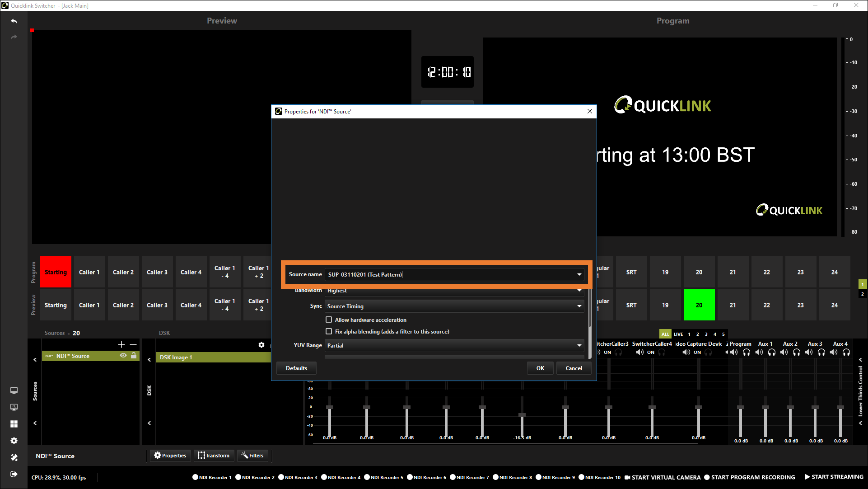This screenshot has width=868, height=489.
Task: Click the SwitcherCaller4 headphones icon
Action: pos(662,352)
